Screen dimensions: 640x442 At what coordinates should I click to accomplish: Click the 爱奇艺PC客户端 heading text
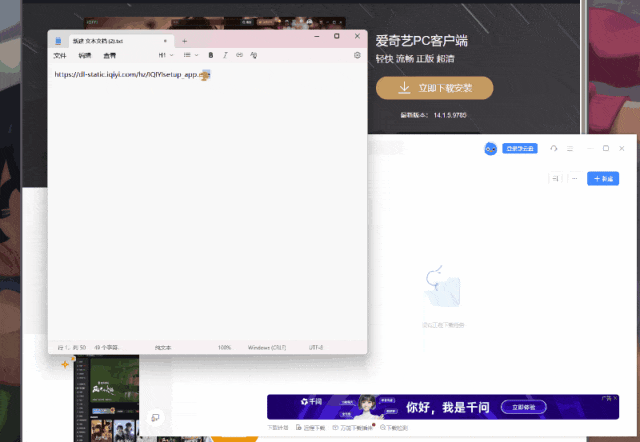[x=422, y=41]
